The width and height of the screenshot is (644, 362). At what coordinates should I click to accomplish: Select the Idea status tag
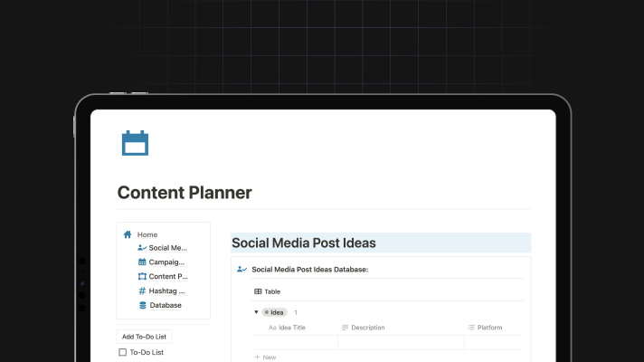(x=274, y=312)
